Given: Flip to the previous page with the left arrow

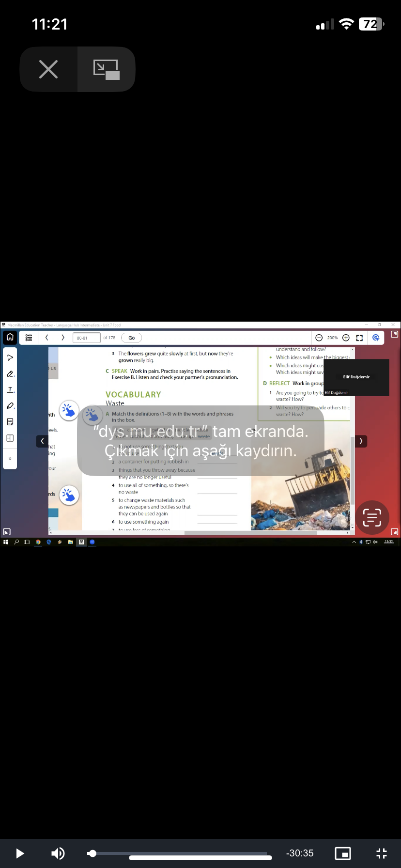Looking at the screenshot, I should [42, 441].
